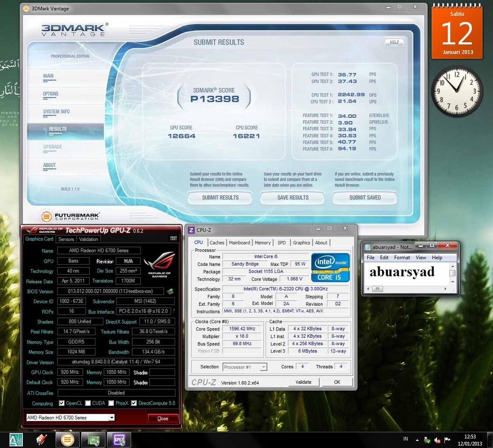Click the 3DMark score P13398
Viewport: 493px width, 448px height.
click(215, 99)
